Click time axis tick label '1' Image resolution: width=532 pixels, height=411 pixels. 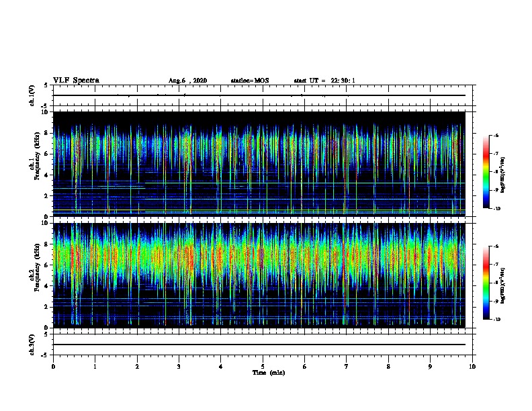point(95,367)
